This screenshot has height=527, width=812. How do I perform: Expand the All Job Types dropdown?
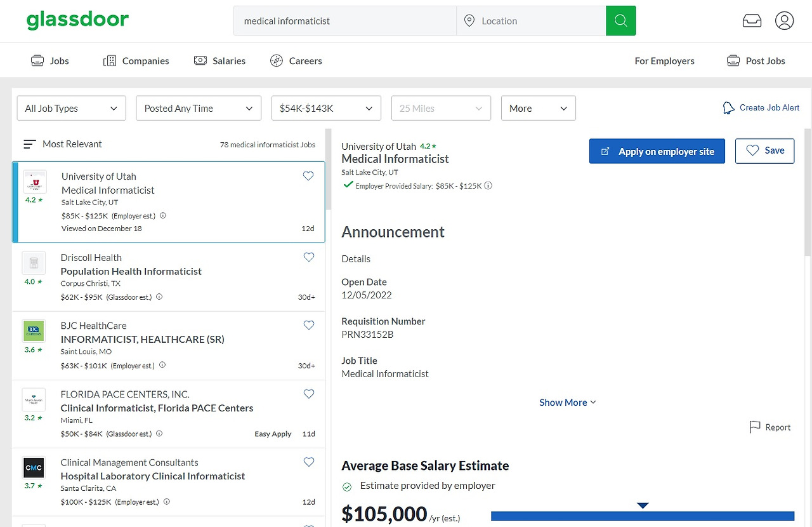click(71, 109)
